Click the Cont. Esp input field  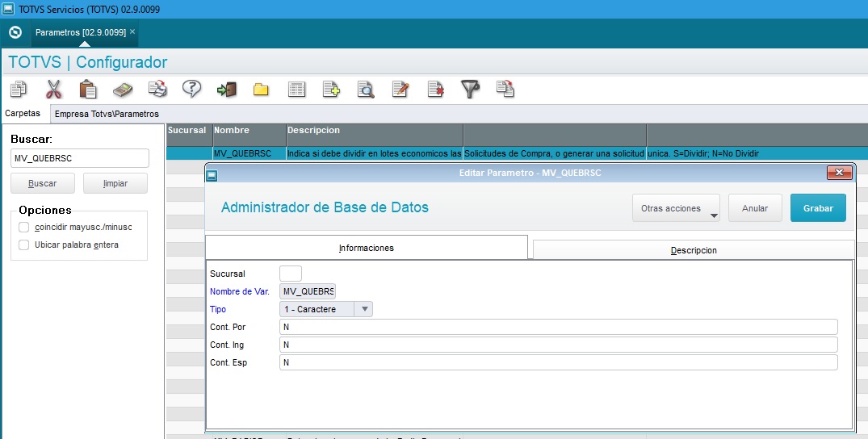pyautogui.click(x=558, y=362)
